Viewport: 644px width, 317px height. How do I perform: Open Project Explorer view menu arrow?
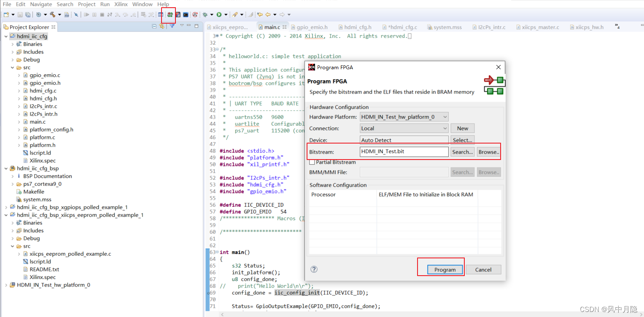click(x=182, y=26)
